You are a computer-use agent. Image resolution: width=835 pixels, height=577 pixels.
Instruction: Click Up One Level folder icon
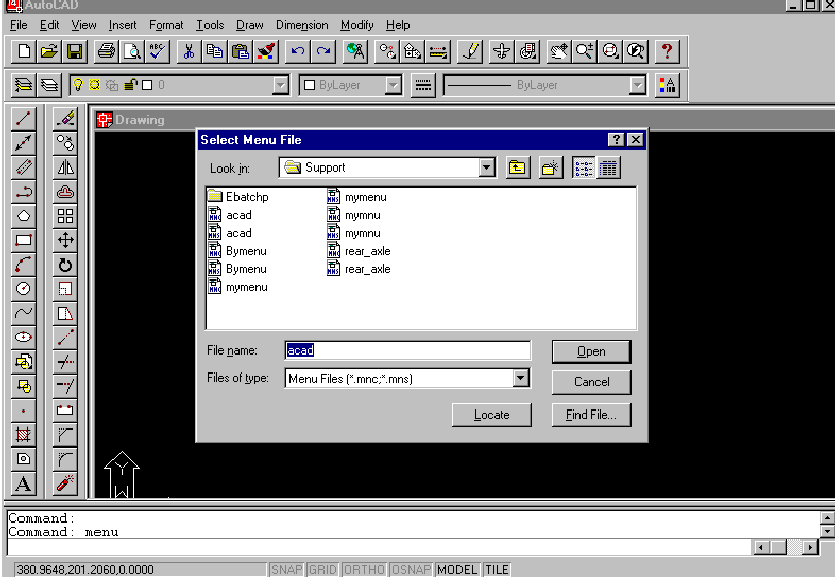[x=517, y=168]
